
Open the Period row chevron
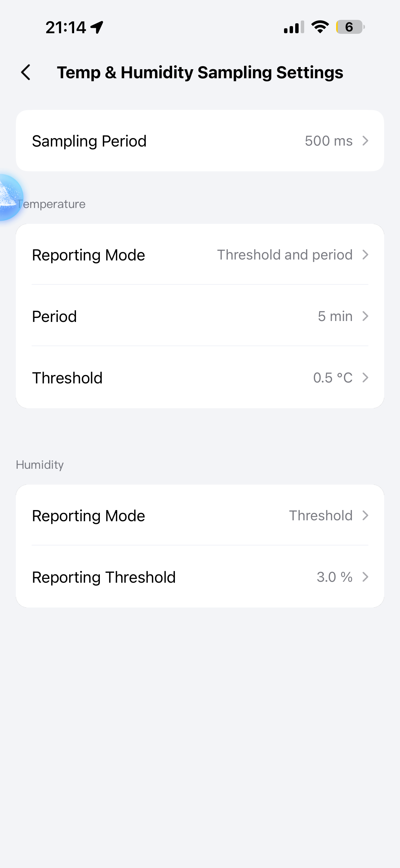click(365, 316)
